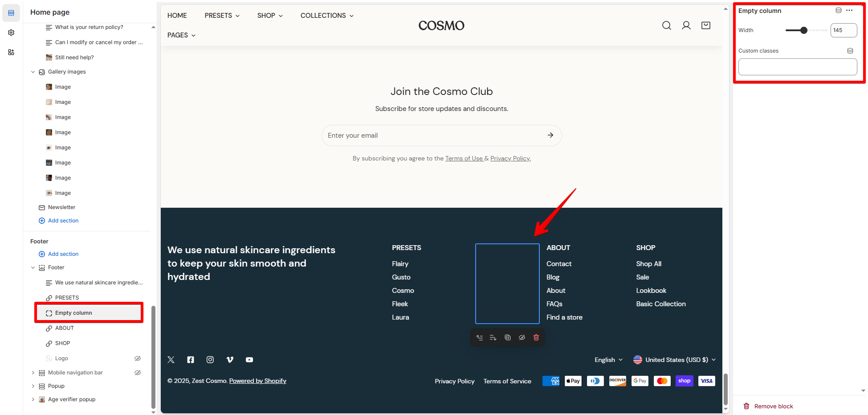
Task: Move block up in floating toolbar
Action: coord(479,337)
